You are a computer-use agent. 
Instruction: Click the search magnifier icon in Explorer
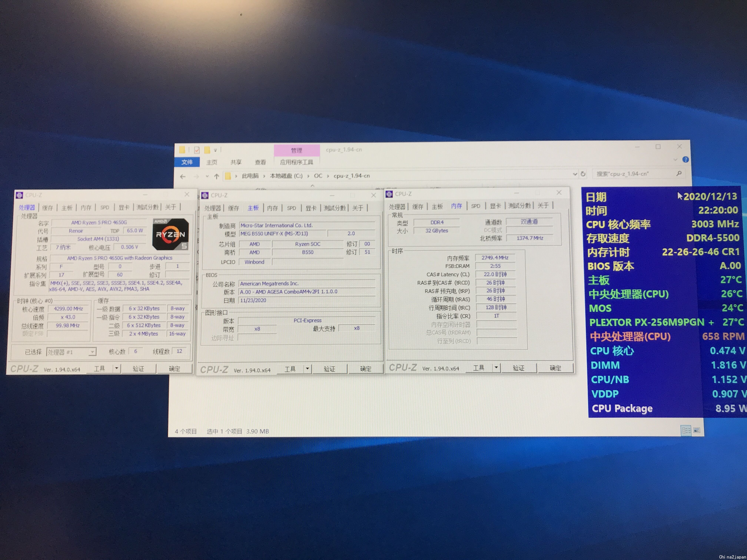[x=679, y=173]
